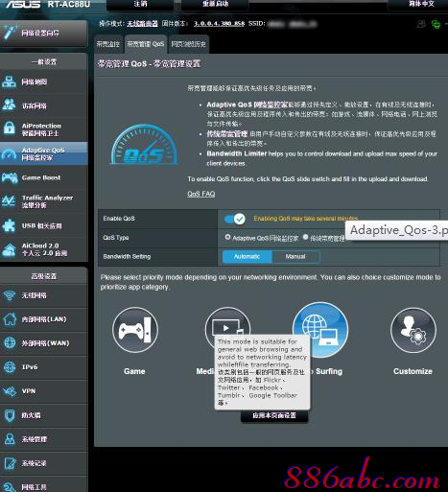Choose the Customize priority mode icon

413,330
